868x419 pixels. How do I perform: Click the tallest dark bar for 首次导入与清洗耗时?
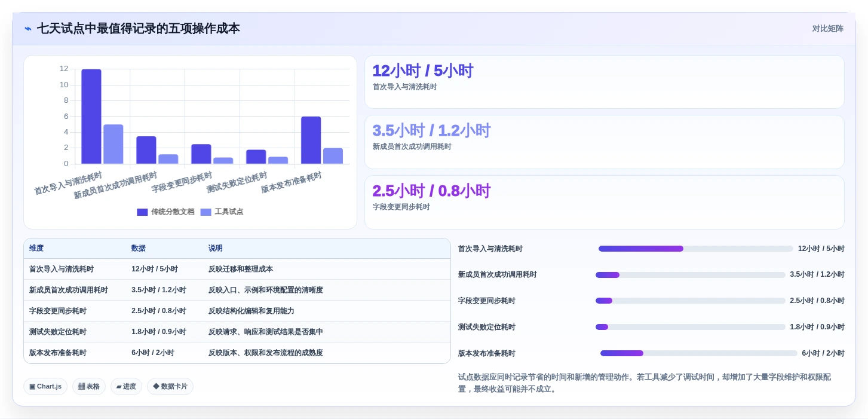(x=91, y=117)
